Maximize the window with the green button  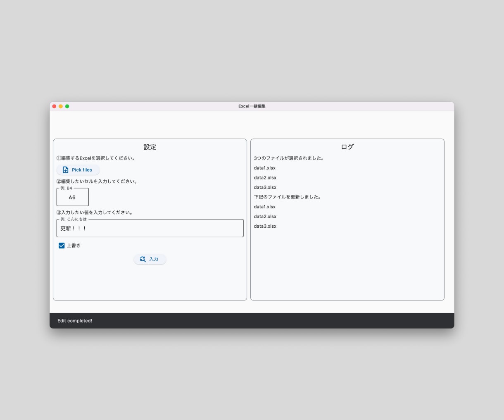click(67, 106)
